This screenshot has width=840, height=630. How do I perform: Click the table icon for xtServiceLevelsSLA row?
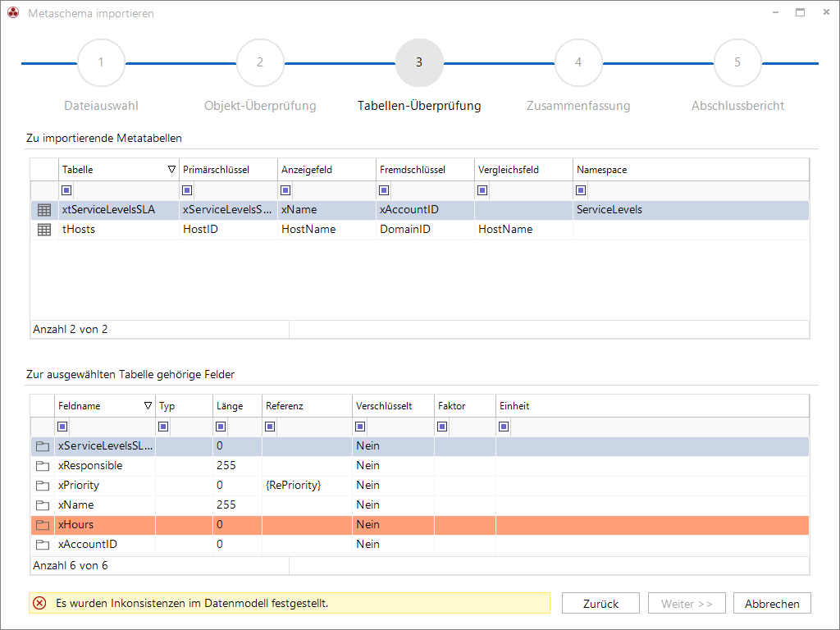pos(44,210)
